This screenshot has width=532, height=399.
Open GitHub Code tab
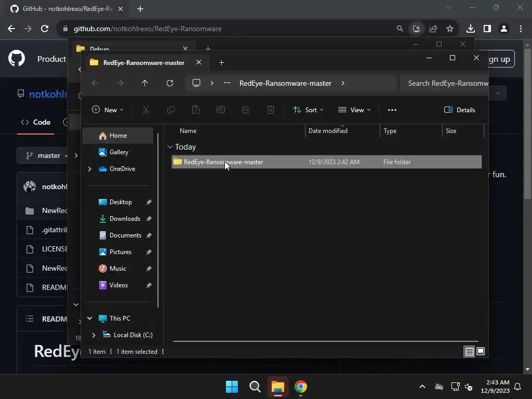[x=36, y=122]
